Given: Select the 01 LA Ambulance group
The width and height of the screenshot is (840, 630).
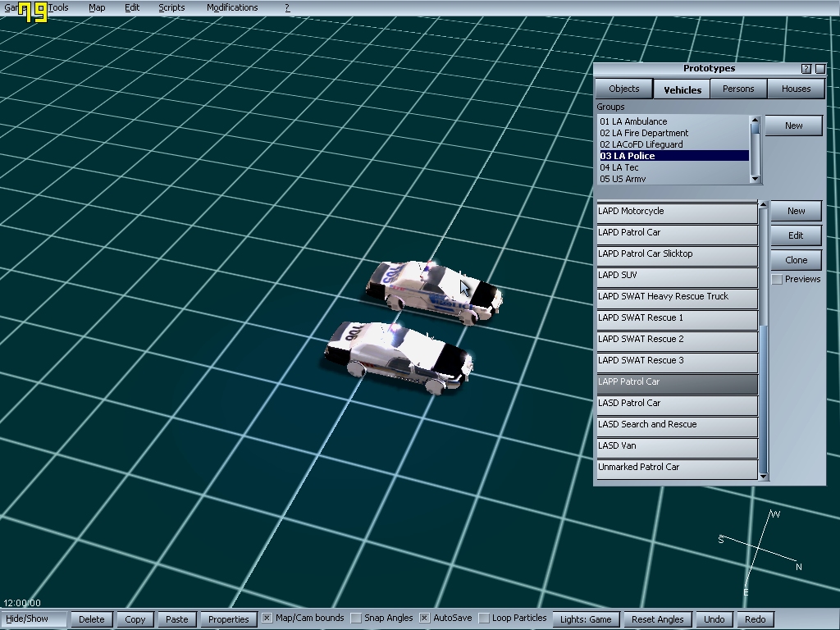Looking at the screenshot, I should pos(674,121).
